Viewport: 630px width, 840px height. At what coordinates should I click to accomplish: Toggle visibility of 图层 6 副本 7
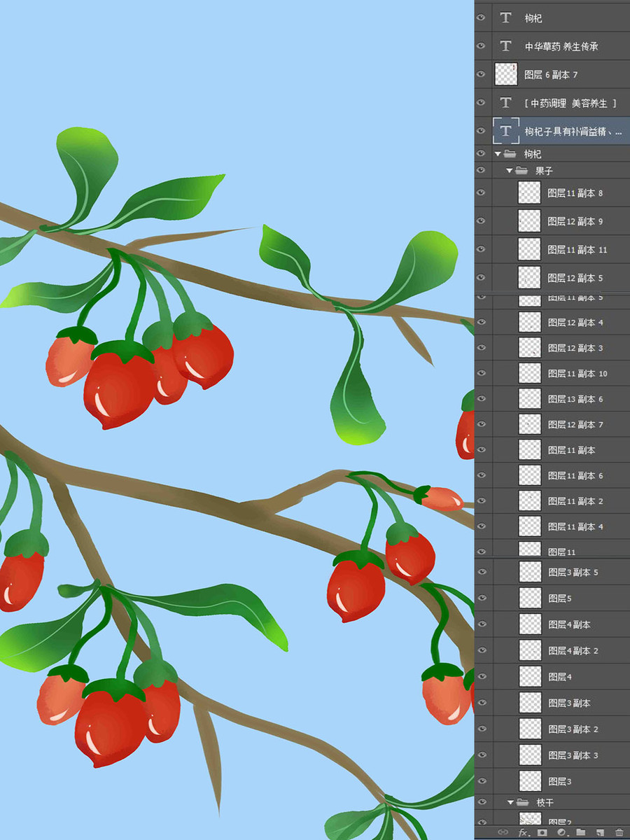click(481, 74)
